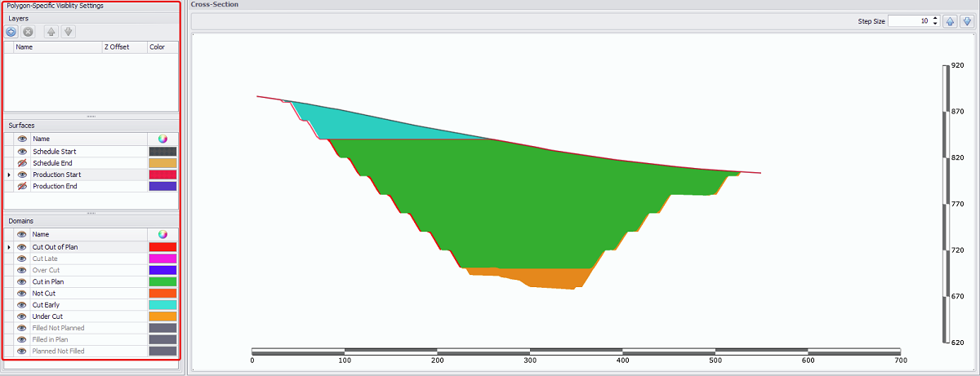Change Over Cut blue swatch
The image size is (980, 376).
click(x=163, y=270)
